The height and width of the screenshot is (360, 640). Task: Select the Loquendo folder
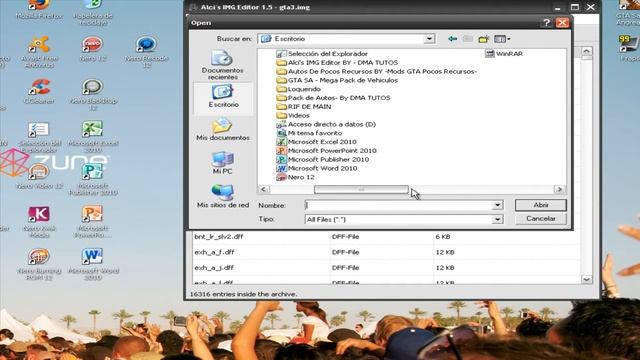pos(298,89)
